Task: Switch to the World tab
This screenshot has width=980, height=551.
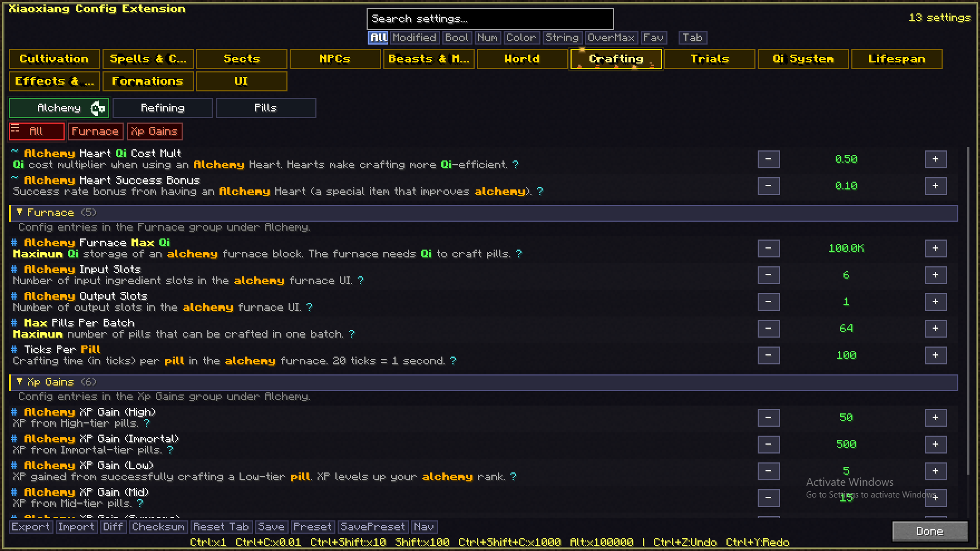Action: 522,59
